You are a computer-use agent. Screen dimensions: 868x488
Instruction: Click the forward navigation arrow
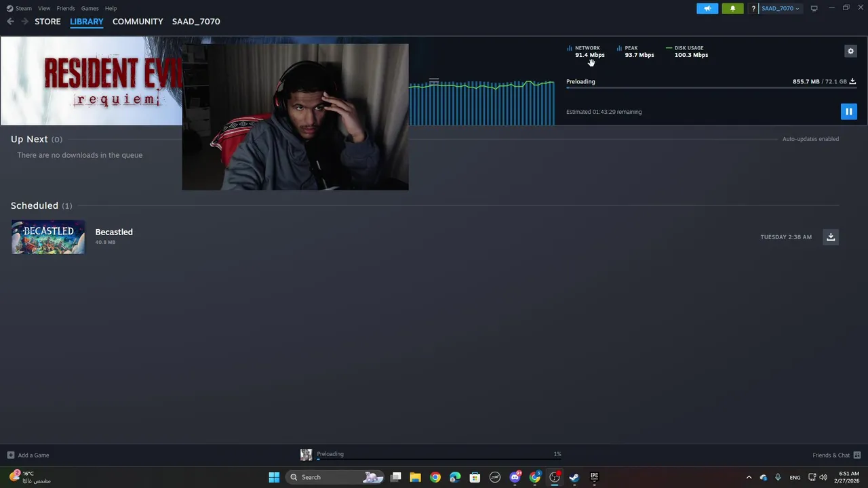click(24, 22)
